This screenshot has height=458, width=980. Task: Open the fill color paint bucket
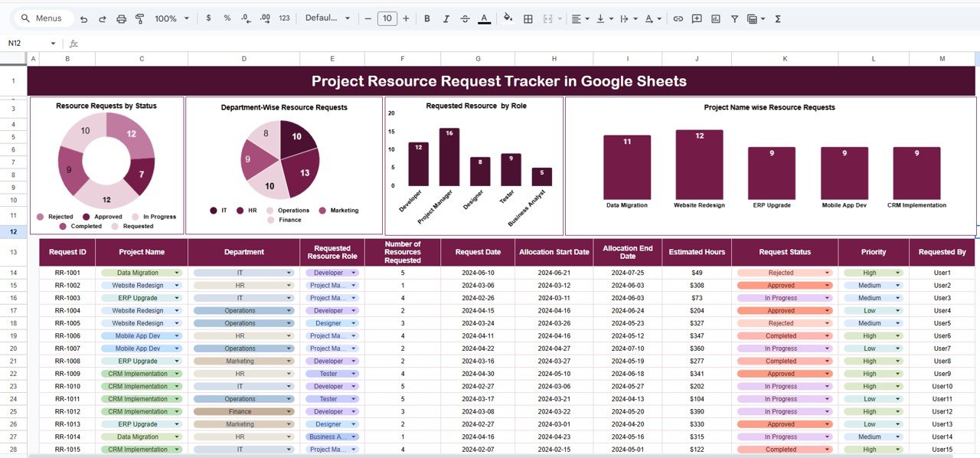tap(507, 18)
